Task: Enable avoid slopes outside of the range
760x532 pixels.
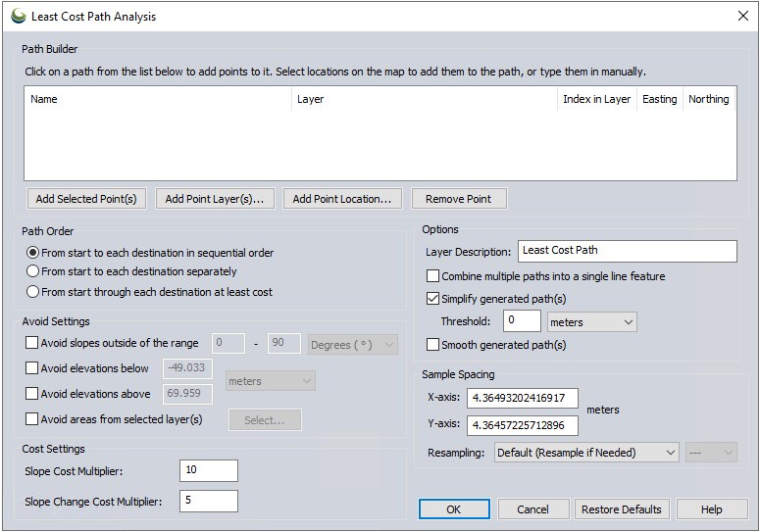Action: [32, 343]
